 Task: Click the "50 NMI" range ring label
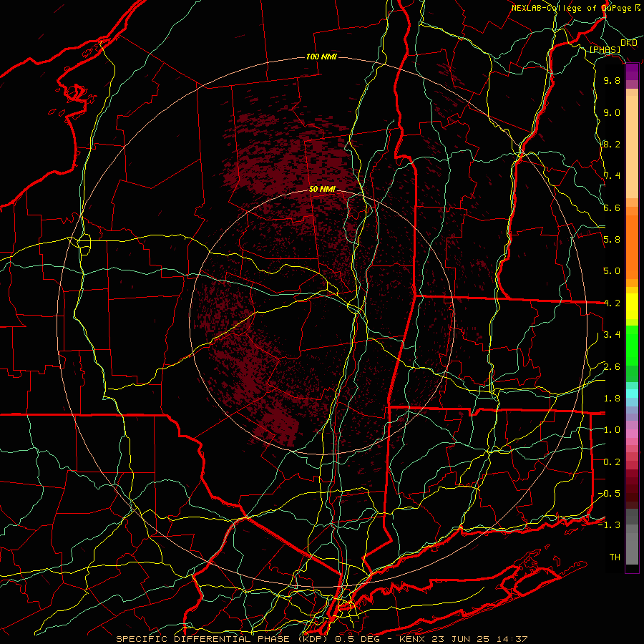pos(322,189)
